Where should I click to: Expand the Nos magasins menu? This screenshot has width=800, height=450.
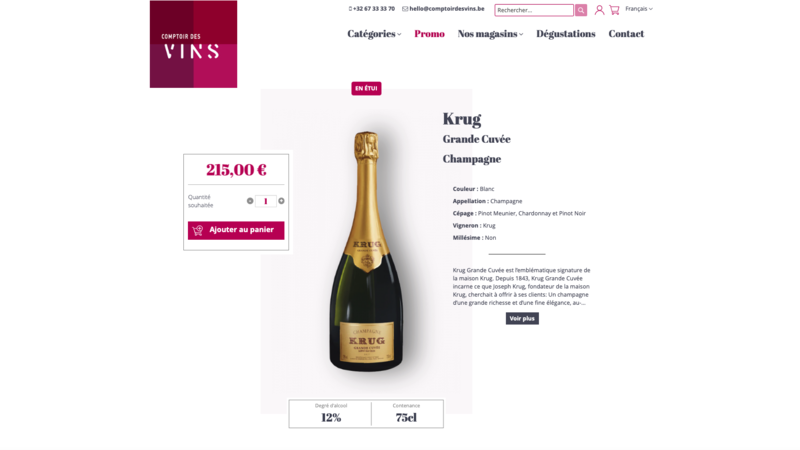(490, 34)
